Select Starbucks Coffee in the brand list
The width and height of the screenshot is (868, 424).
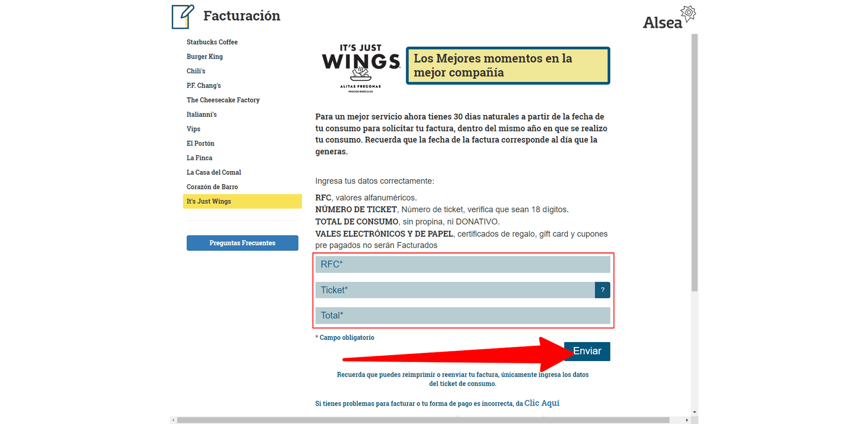click(212, 42)
